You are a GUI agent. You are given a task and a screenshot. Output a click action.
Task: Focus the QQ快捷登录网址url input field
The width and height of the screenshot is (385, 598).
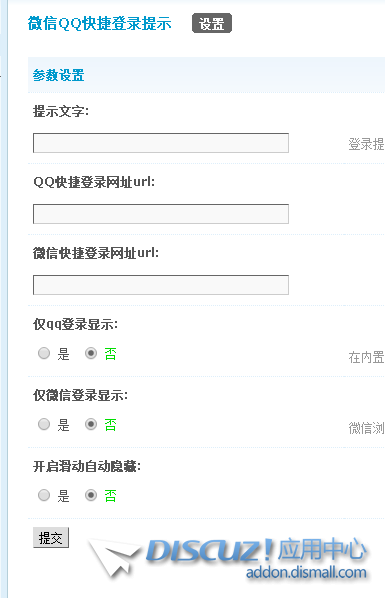pos(161,214)
